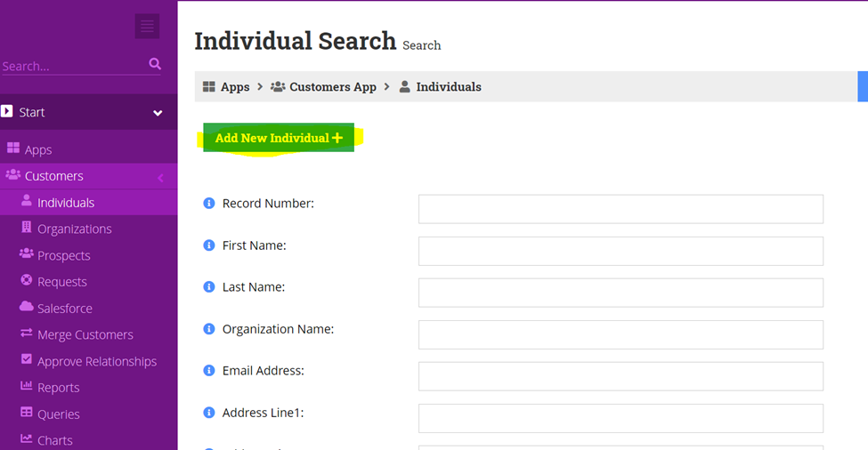Click the Individuals person icon in sidebar

pyautogui.click(x=27, y=200)
